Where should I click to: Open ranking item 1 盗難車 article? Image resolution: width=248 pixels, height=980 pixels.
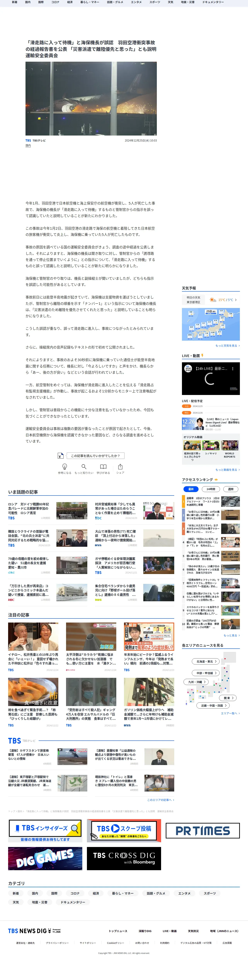tap(211, 501)
